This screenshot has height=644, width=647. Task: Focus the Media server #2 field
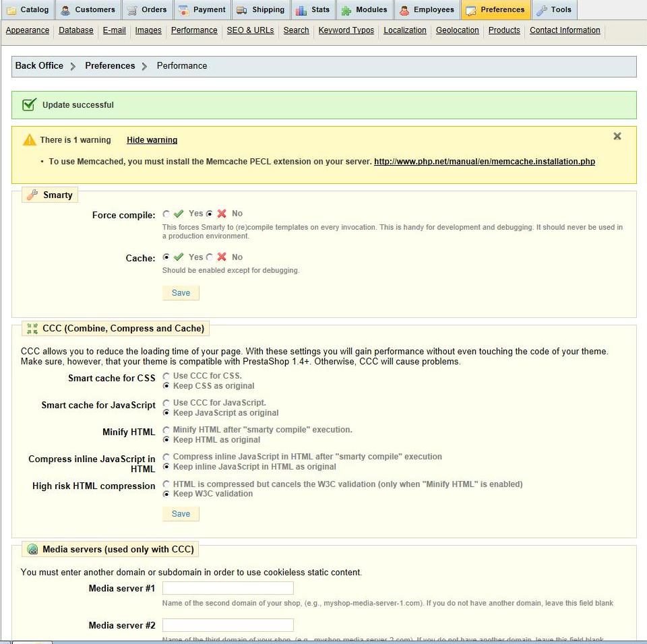pyautogui.click(x=228, y=625)
